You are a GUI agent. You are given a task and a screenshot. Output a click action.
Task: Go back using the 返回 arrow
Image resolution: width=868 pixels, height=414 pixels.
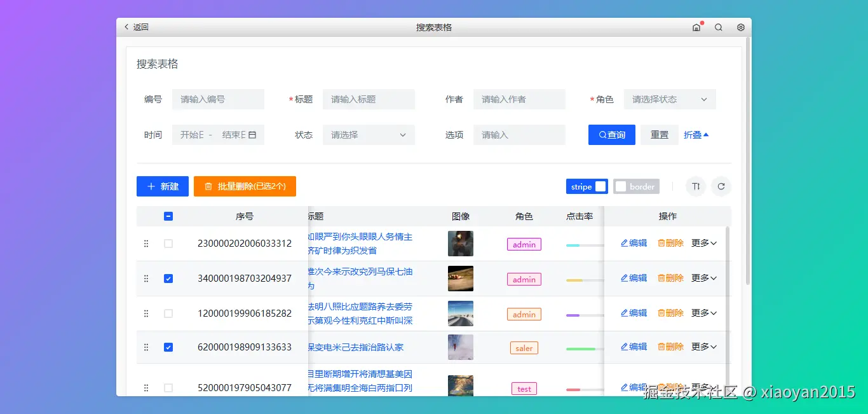[x=136, y=27]
